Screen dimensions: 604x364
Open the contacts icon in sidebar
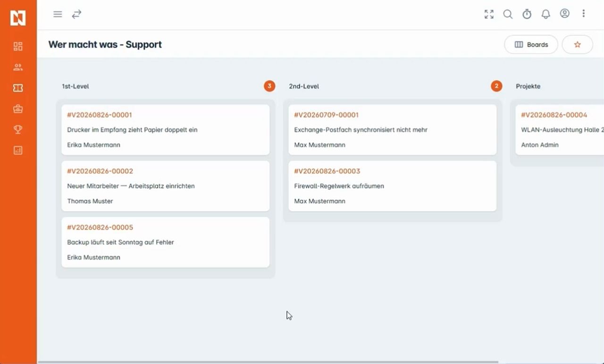pos(18,67)
